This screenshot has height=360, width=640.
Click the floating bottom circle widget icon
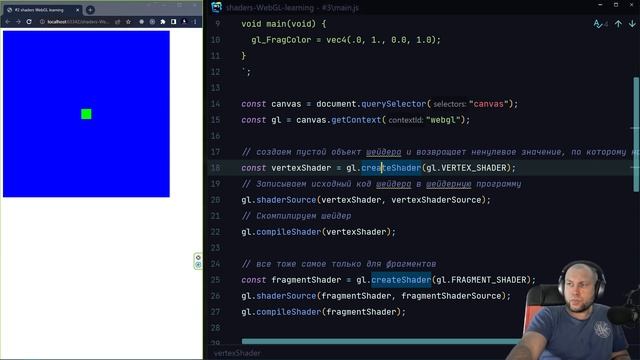198,265
